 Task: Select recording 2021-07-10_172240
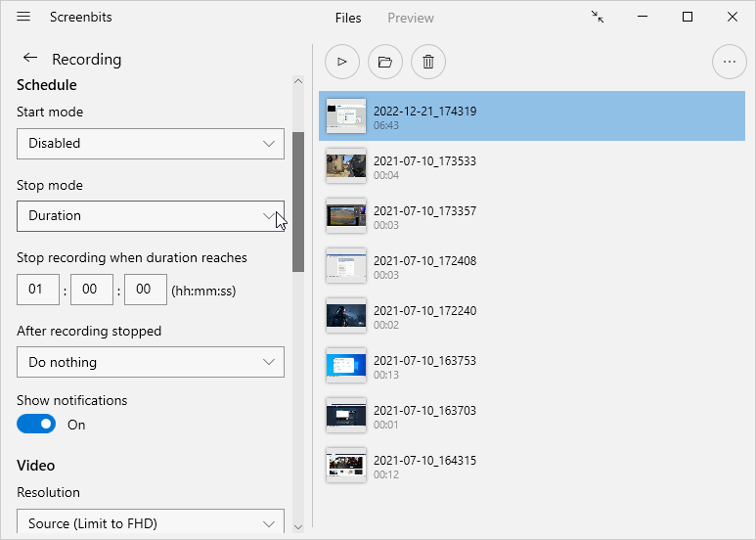(x=532, y=316)
